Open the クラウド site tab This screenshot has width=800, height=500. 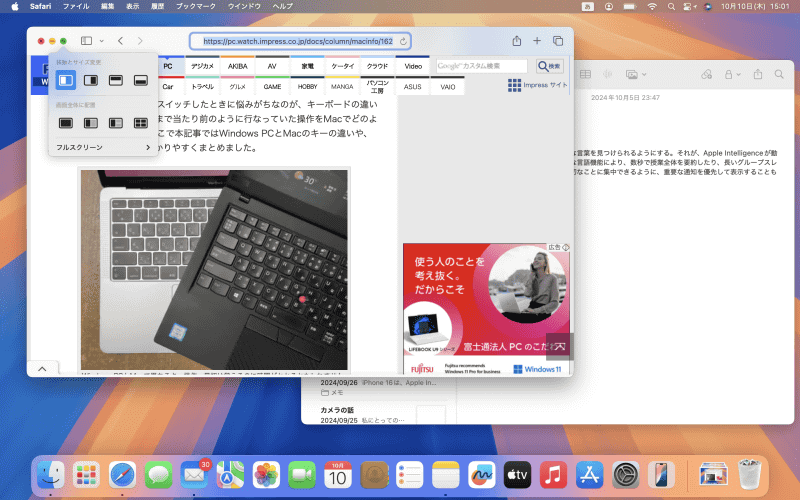pos(377,66)
